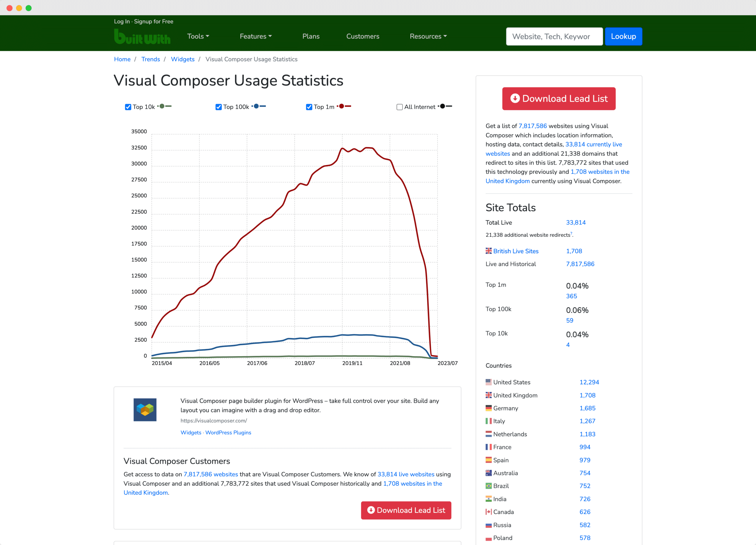Viewport: 756px width, 545px height.
Task: Open the WordPress Plugins category link
Action: 228,433
